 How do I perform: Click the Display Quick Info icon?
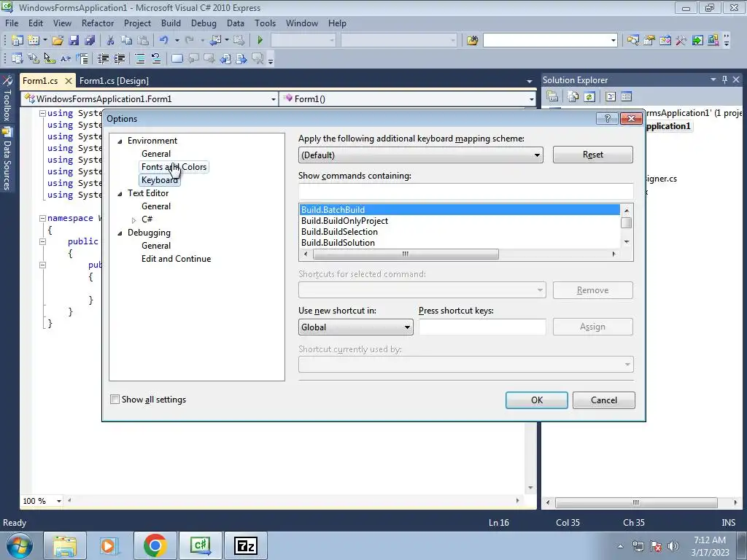(49, 58)
